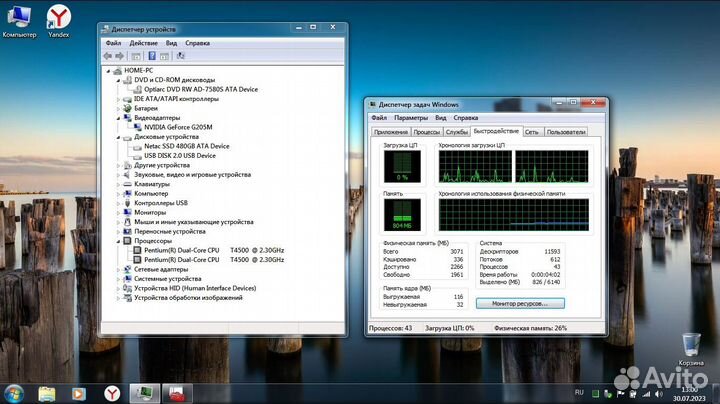Launch Windows Media Player from taskbar
720x404 pixels.
pyautogui.click(x=79, y=394)
